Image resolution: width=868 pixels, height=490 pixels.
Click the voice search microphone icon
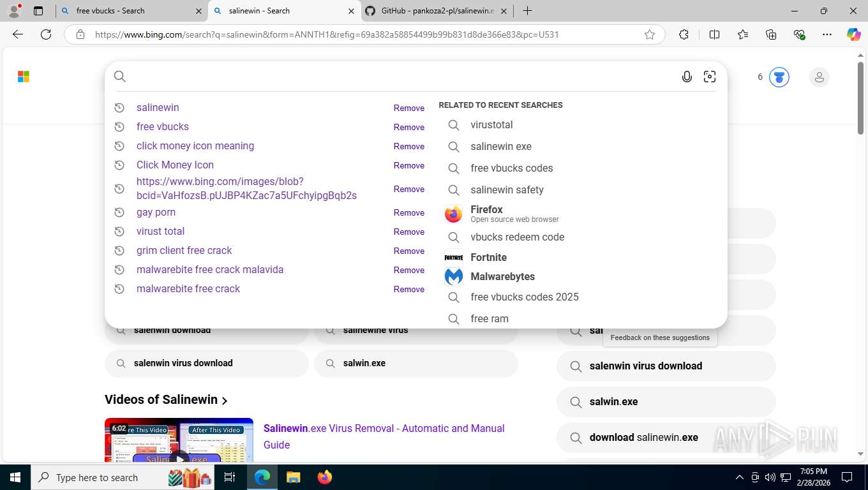tap(687, 77)
